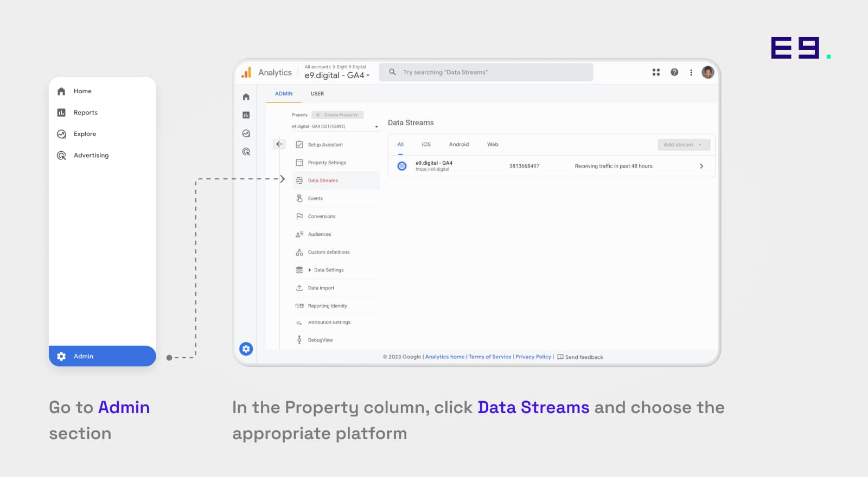Viewport: 868px width, 477px height.
Task: Click stream ID 3813668497
Action: pyautogui.click(x=524, y=166)
